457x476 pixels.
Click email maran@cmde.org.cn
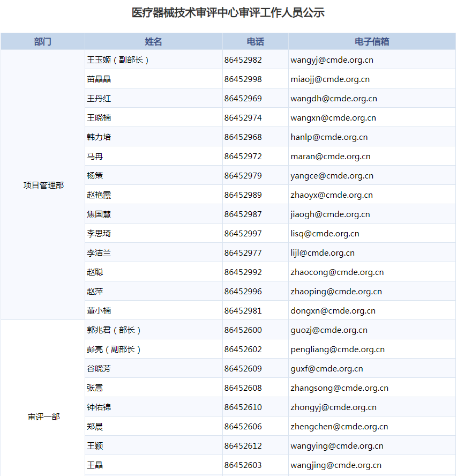pos(331,157)
